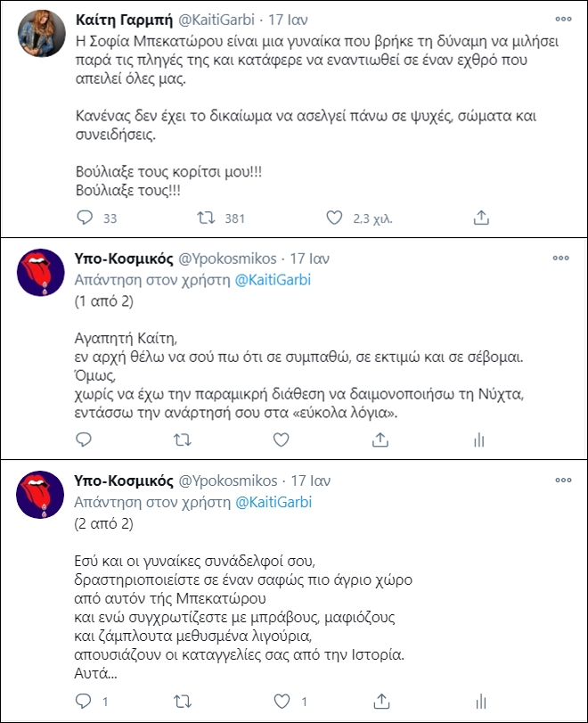This screenshot has height=723, width=588.
Task: Like Kaiti Garbi's tweet
Action: point(334,217)
